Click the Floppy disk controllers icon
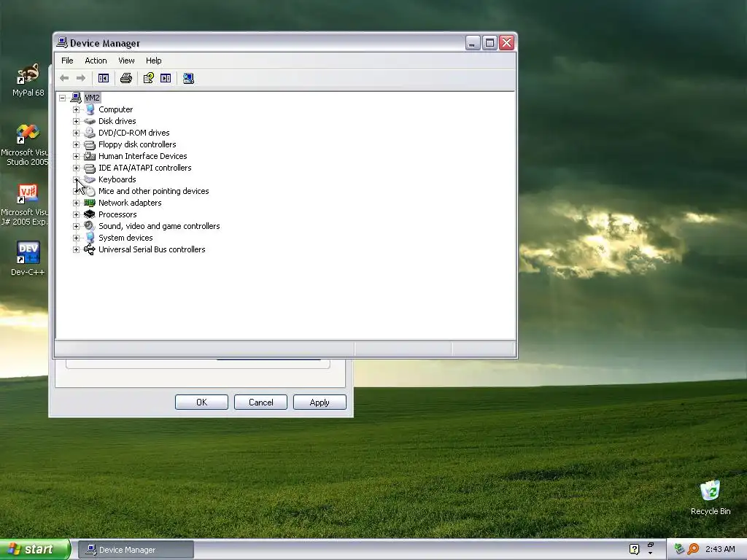747x560 pixels. click(x=90, y=144)
